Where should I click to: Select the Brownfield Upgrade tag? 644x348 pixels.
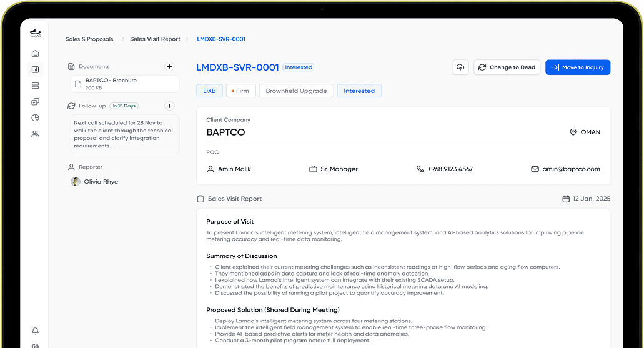tap(296, 91)
